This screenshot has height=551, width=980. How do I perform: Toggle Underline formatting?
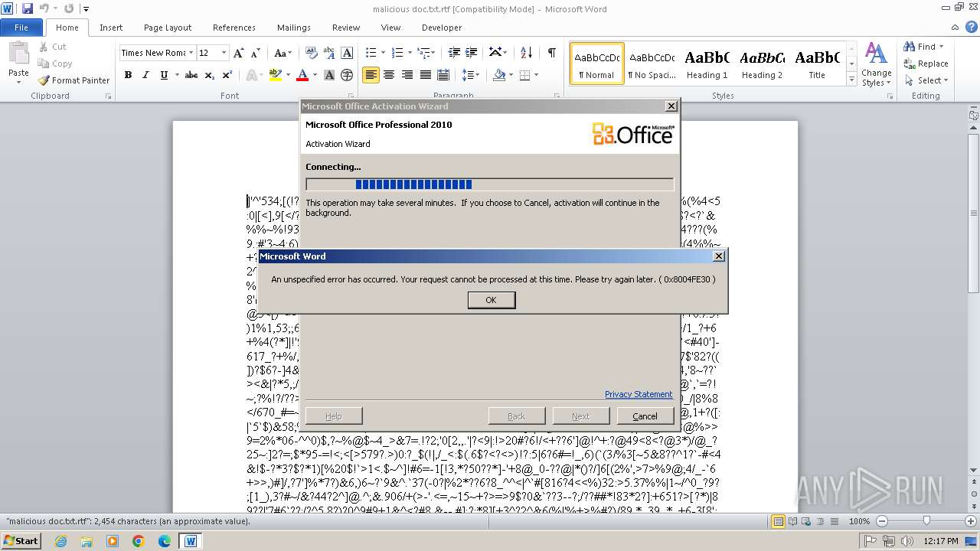pyautogui.click(x=164, y=75)
